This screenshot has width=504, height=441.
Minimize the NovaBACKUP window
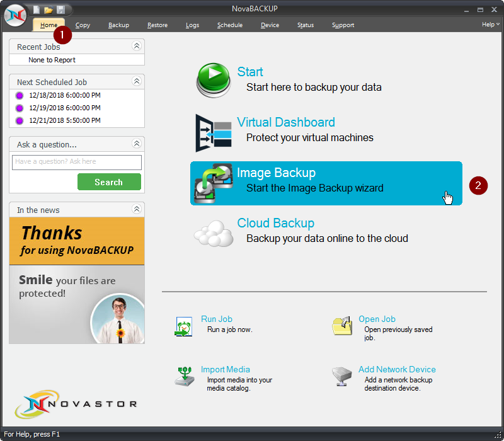point(466,10)
